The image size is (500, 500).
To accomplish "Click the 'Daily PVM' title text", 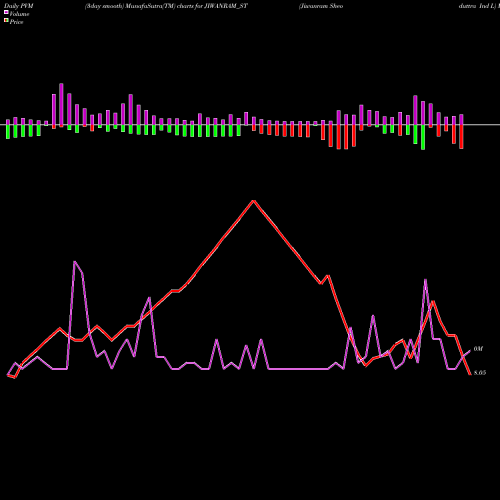I will [x=19, y=6].
